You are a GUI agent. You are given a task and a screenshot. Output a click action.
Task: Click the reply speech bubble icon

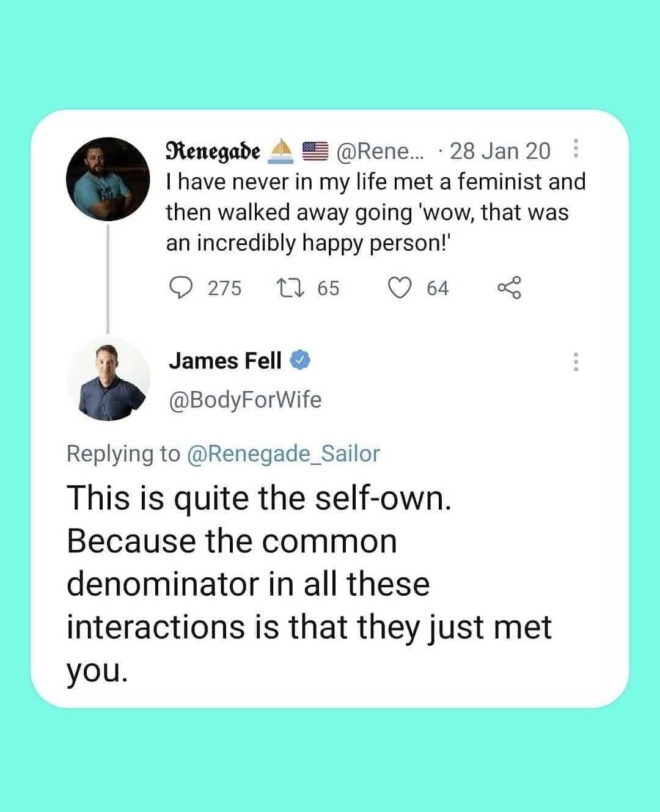click(180, 287)
